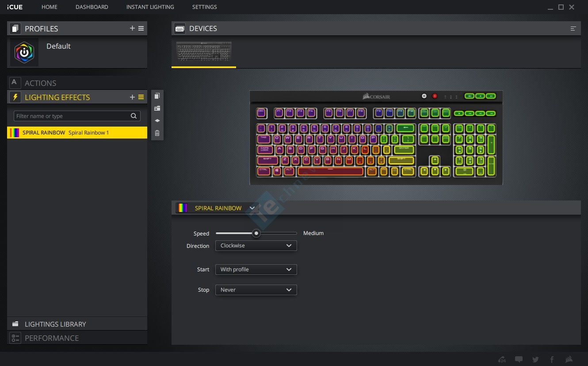This screenshot has height=366, width=588.
Task: Click the iCUE logo in the title bar
Action: [x=15, y=7]
